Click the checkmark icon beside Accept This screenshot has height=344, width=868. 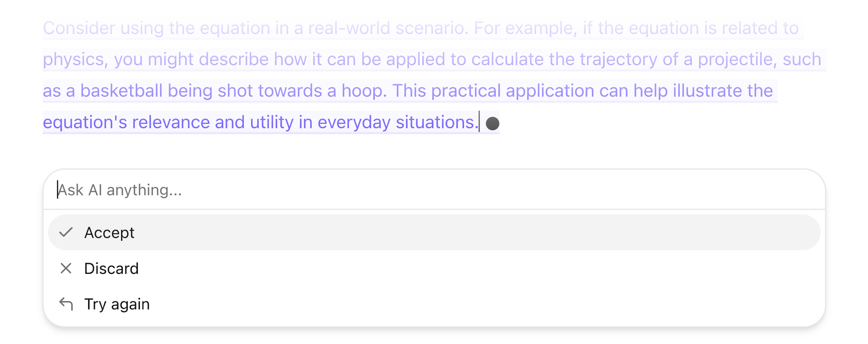tap(66, 232)
